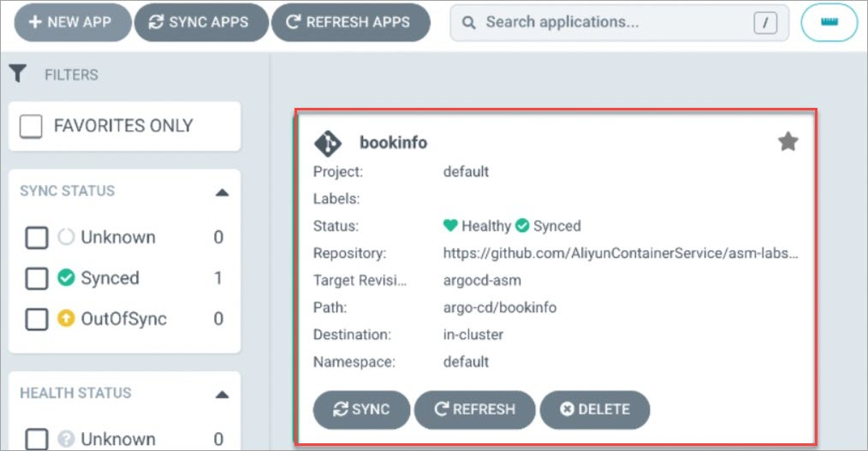
Task: Collapse the SYNC STATUS section
Action: coord(222,192)
